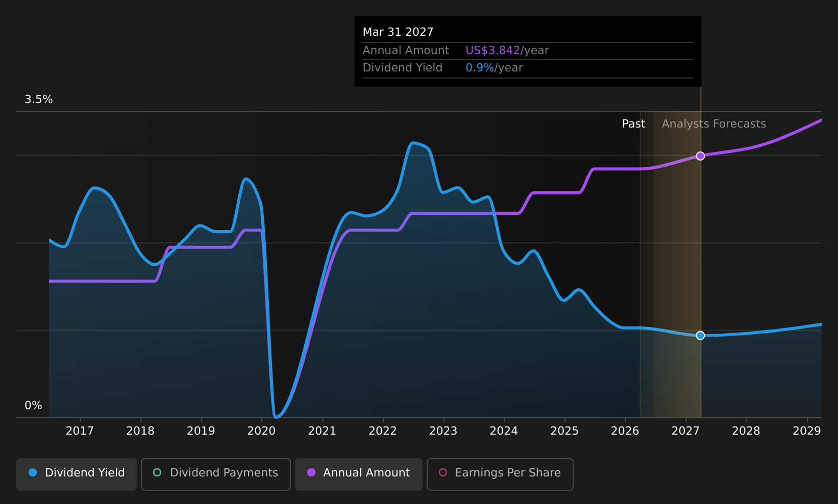Viewport: 838px width, 504px height.
Task: Click the 2017 x-axis label
Action: pos(80,431)
